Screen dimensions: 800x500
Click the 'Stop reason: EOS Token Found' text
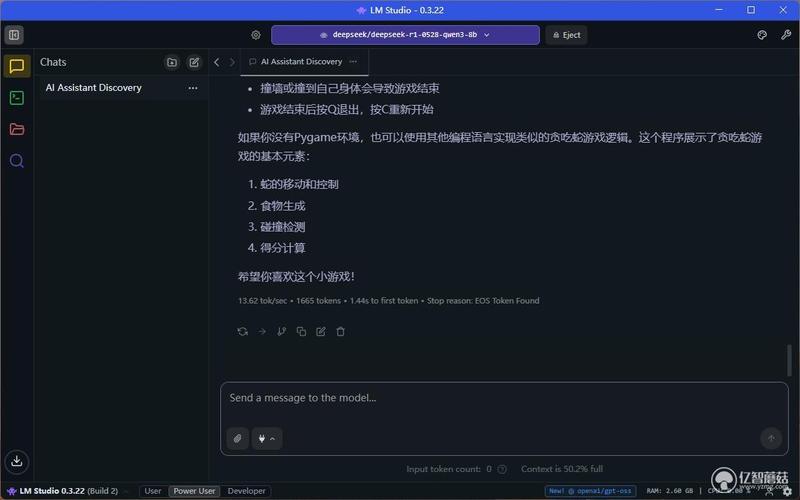point(483,301)
